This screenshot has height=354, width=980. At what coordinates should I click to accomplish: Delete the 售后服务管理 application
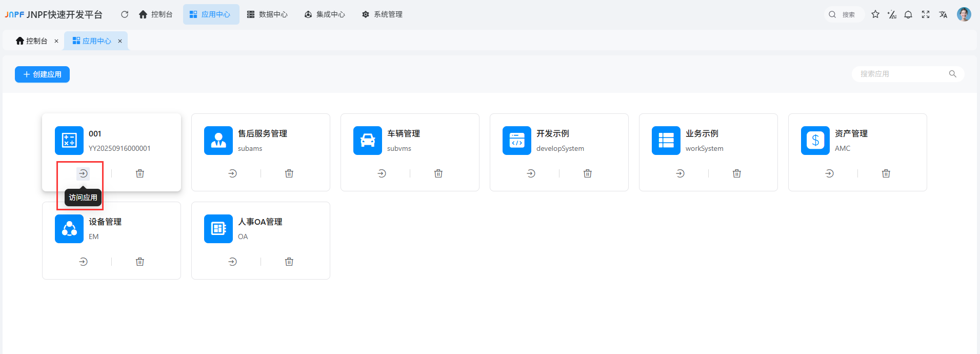click(x=289, y=174)
